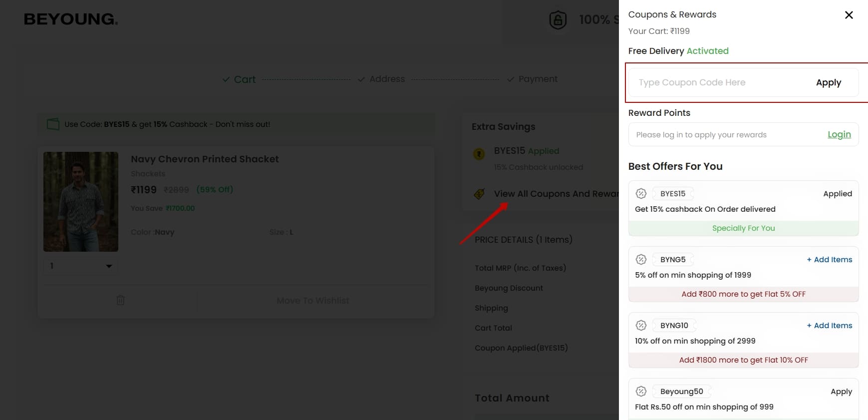
Task: Click the Payment step checkmark icon
Action: tap(511, 79)
